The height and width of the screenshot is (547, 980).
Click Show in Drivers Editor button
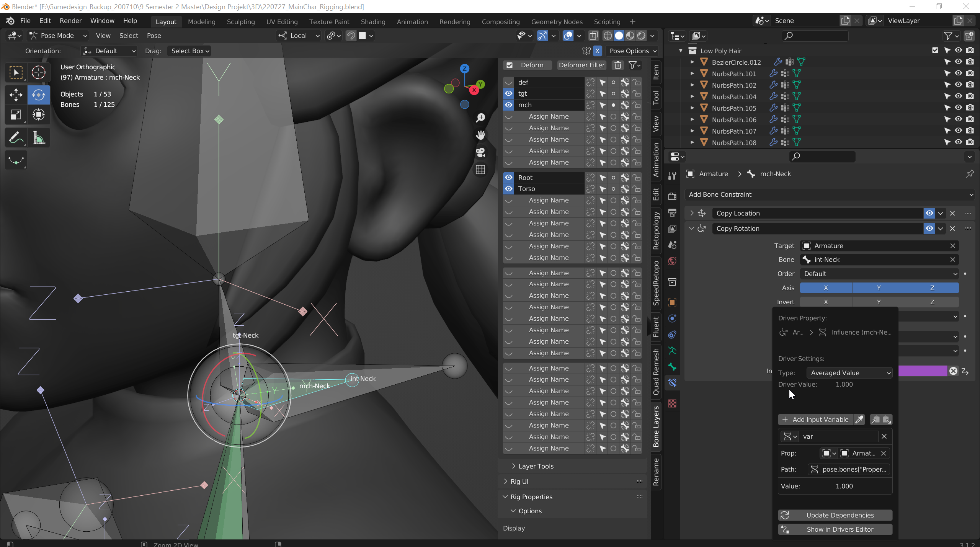tap(840, 529)
